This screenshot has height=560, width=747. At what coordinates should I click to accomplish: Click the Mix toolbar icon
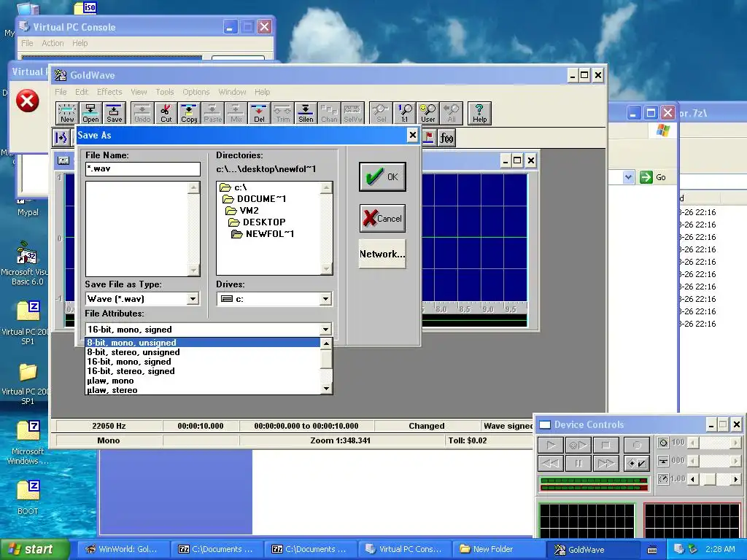click(236, 113)
